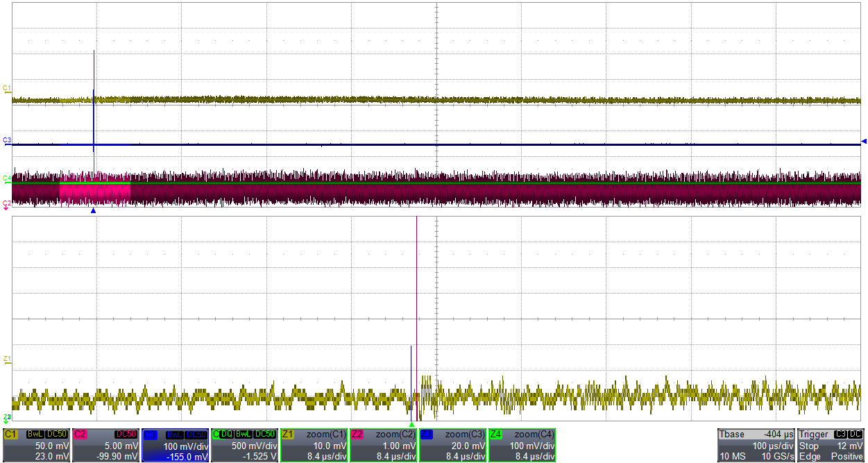This screenshot has height=463, width=868.
Task: Open the Z4 zoom(C4) descriptor box
Action: (522, 445)
